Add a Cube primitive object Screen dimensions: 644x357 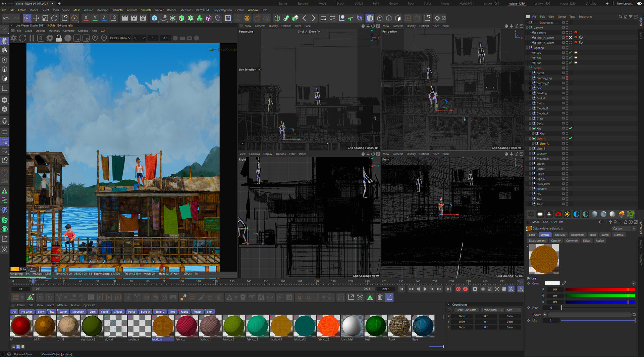154,18
